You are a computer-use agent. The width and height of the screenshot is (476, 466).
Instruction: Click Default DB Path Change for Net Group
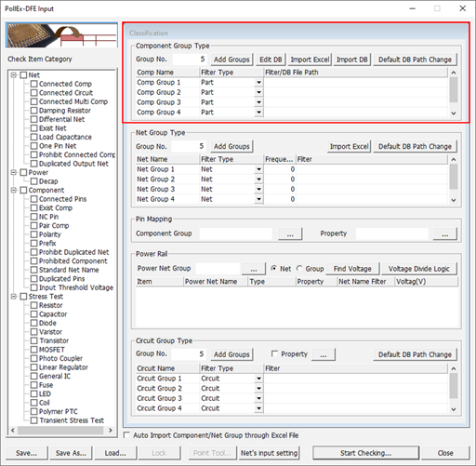tap(415, 146)
